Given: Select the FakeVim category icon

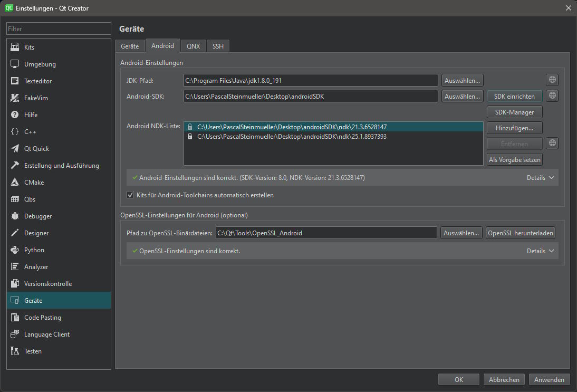Looking at the screenshot, I should tap(15, 98).
